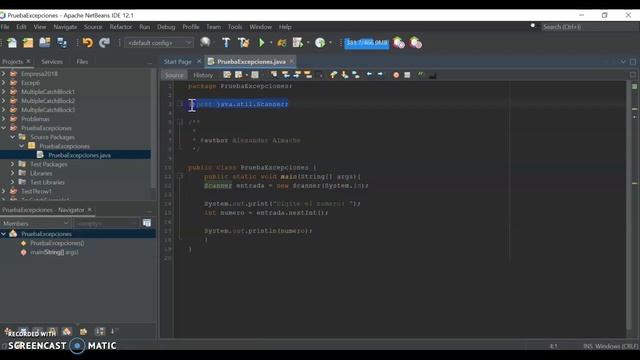Expand the Empresa2018 project node
Image resolution: width=640 pixels, height=360 pixels.
4,73
